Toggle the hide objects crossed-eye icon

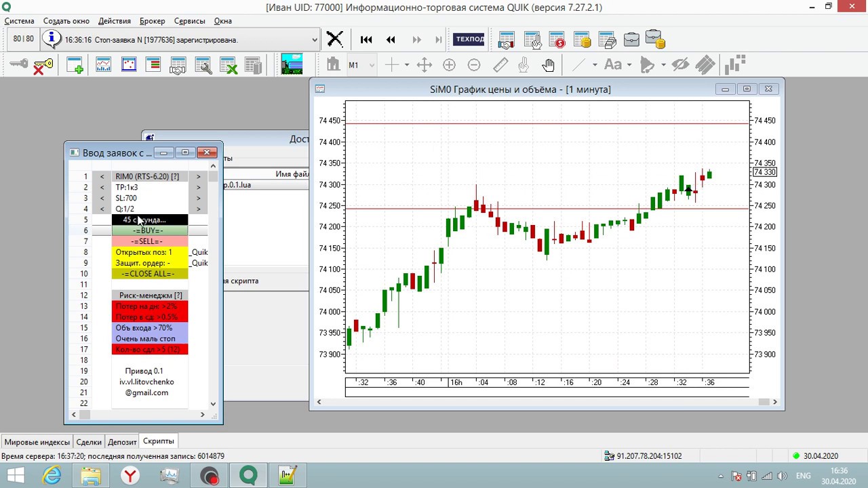click(680, 65)
